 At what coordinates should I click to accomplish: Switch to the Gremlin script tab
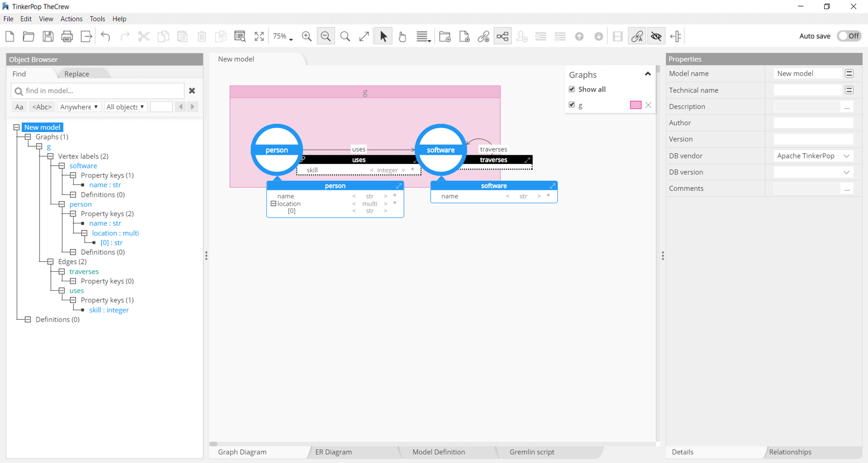click(x=532, y=452)
